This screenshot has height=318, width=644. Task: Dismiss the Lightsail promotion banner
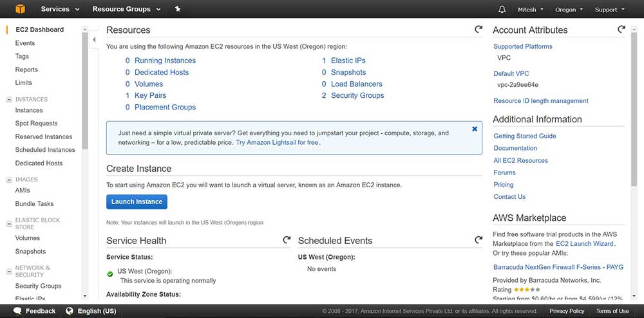point(475,129)
